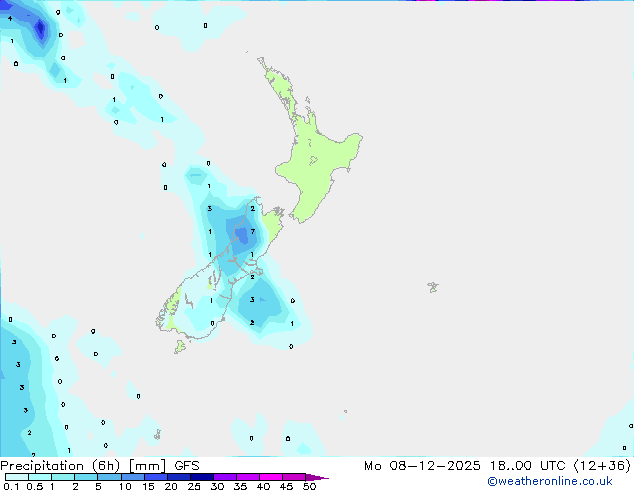Click the 30–35 mm purple legend swatch
This screenshot has width=634, height=490.
(x=225, y=477)
